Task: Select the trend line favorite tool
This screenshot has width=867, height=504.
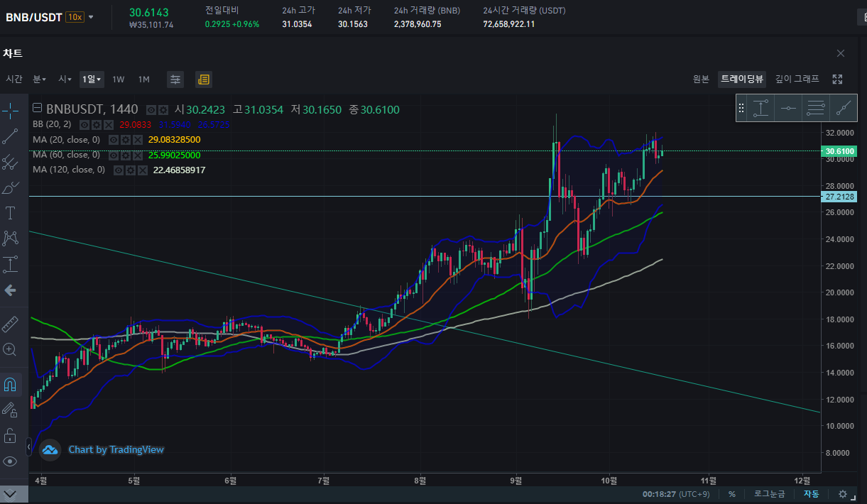Action: click(843, 108)
